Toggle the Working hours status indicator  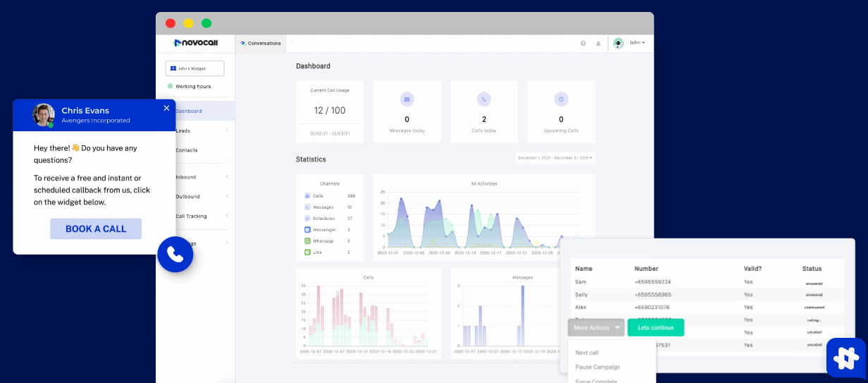(170, 86)
